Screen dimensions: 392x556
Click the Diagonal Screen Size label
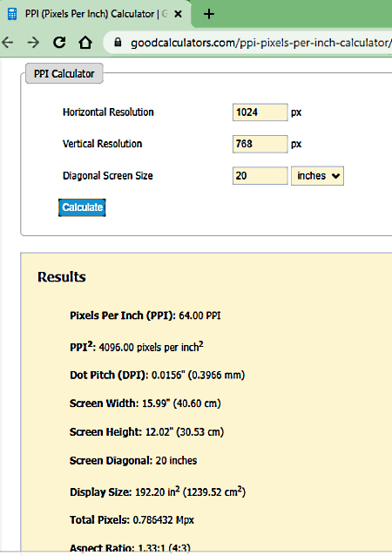108,176
